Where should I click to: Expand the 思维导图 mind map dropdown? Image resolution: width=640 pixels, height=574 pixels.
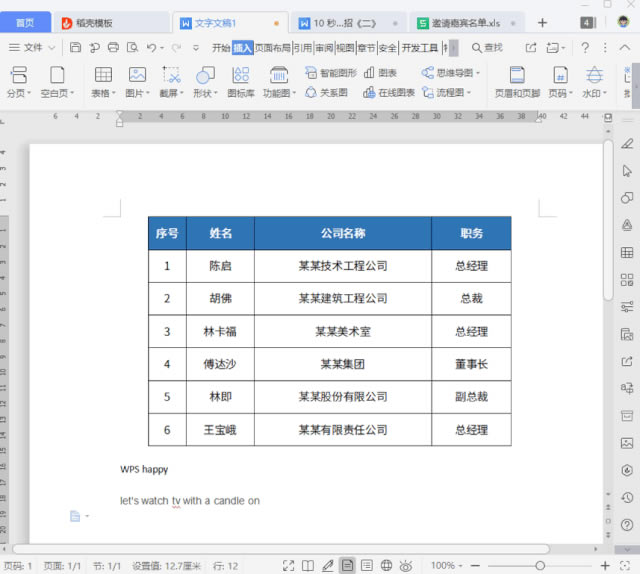pos(478,73)
